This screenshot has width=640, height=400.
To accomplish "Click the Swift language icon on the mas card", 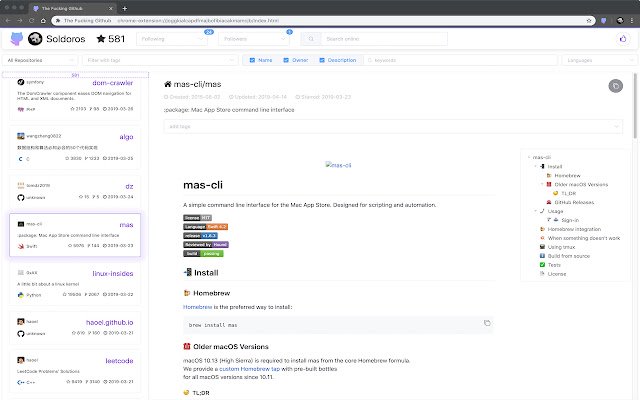I will 21,246.
